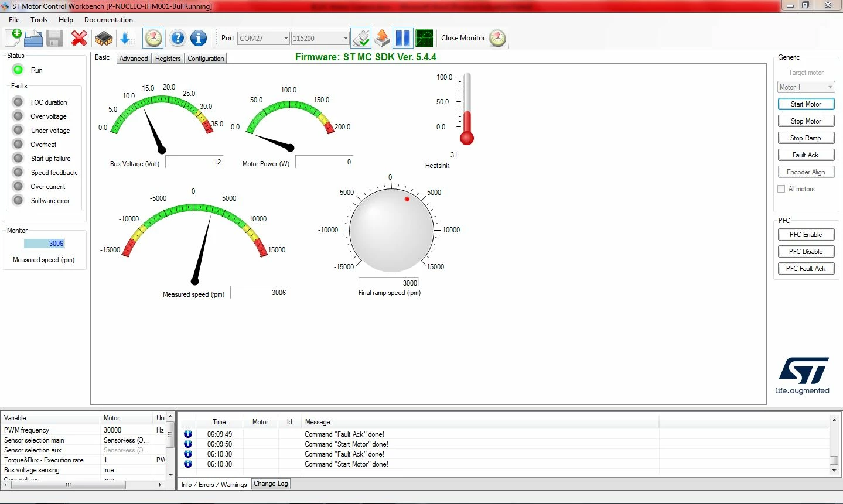Click the red marker on the speed knob
Screen dimensions: 843x504
coord(407,199)
